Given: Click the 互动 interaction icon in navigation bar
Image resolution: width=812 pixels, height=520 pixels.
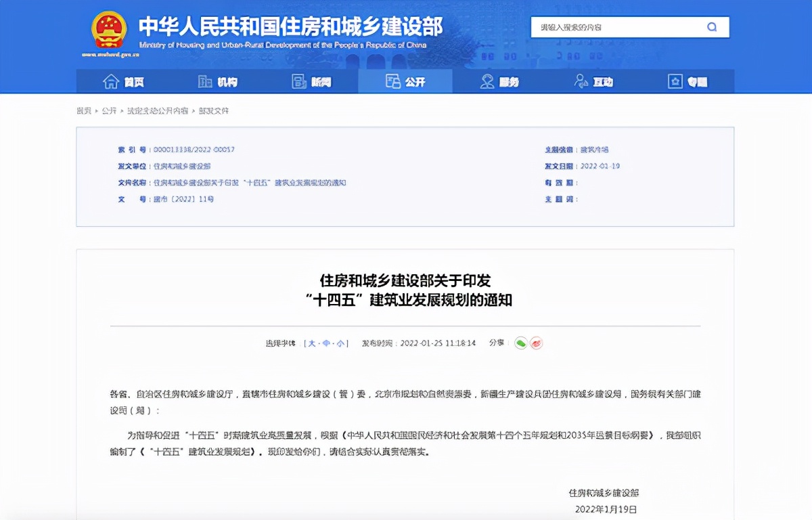Looking at the screenshot, I should point(579,81).
